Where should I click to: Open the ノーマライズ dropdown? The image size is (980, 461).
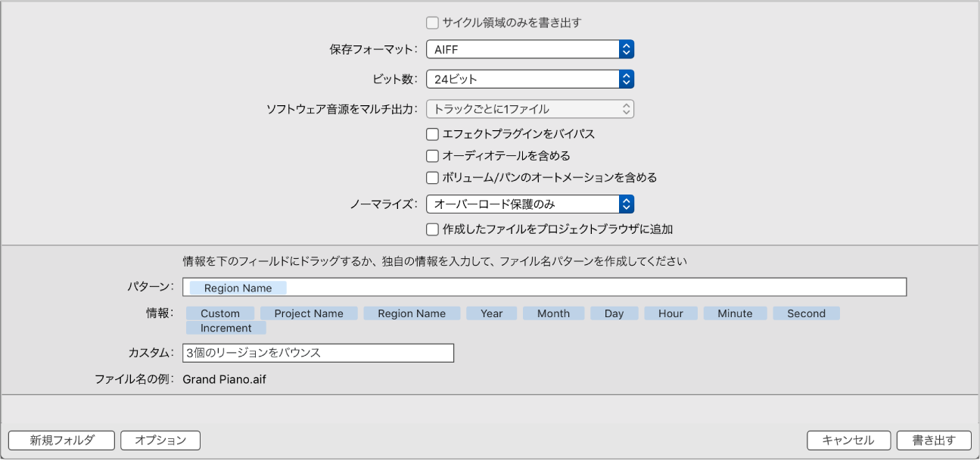(x=530, y=203)
